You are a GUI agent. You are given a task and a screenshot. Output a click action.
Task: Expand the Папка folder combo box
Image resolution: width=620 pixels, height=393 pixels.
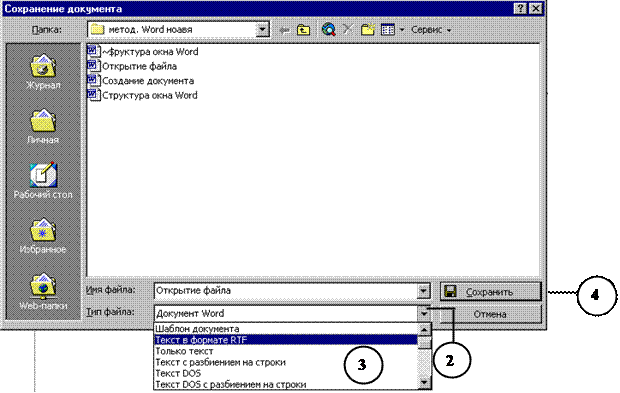point(262,30)
